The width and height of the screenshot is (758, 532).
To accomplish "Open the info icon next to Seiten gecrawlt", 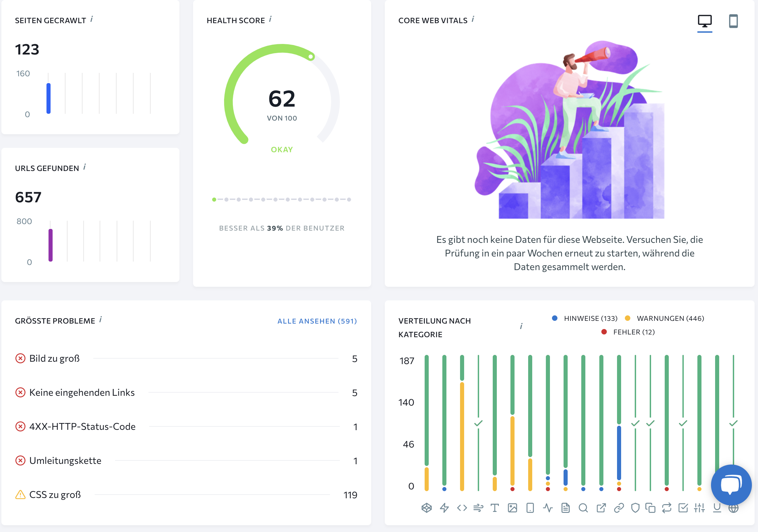I will click(92, 19).
